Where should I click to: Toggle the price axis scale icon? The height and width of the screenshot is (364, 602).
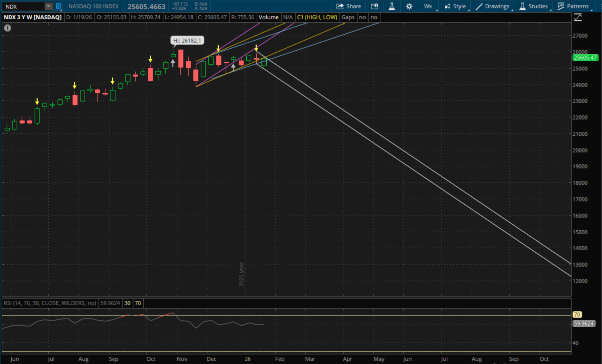578,17
